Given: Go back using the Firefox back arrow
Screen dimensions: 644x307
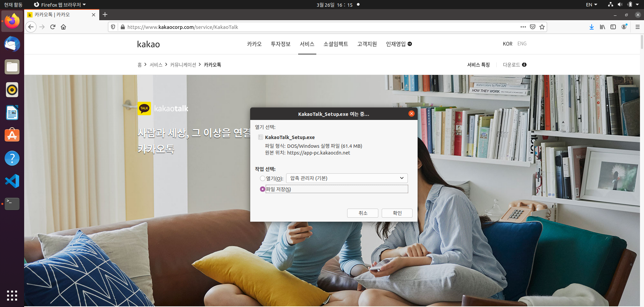Looking at the screenshot, I should tap(31, 27).
